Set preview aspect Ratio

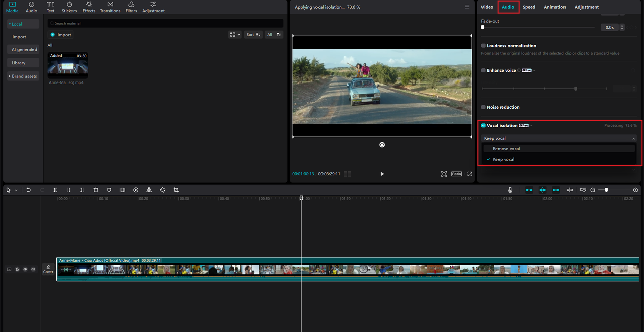(x=456, y=174)
